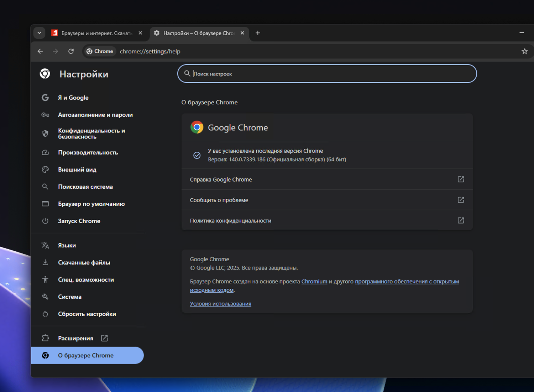
Task: Open Система settings section
Action: [x=87, y=297]
